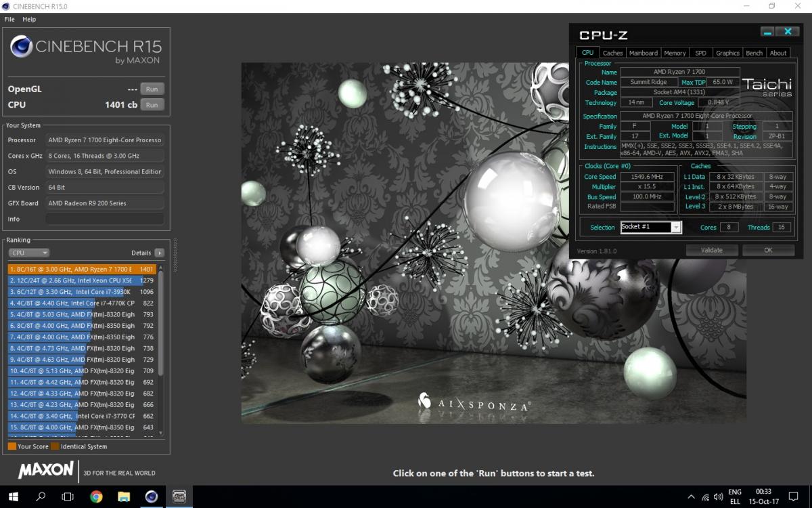Open the Windows Start menu

14,496
